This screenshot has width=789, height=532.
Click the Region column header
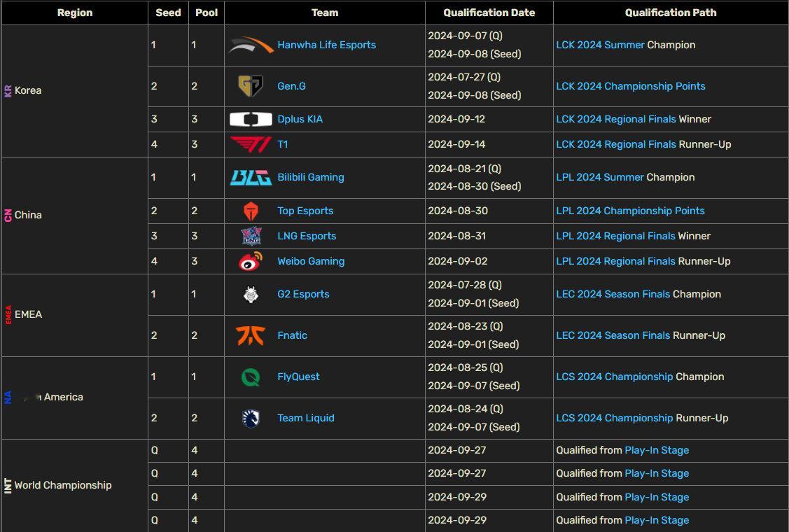75,13
